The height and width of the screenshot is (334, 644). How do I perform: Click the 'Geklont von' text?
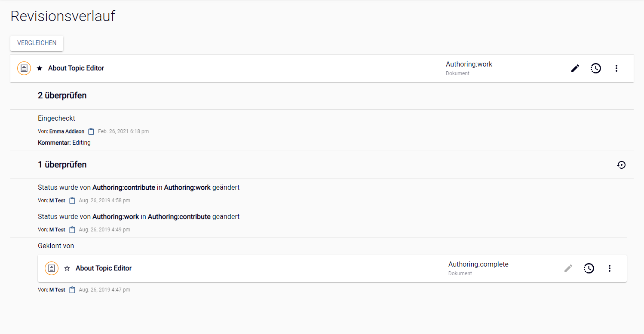pos(56,246)
